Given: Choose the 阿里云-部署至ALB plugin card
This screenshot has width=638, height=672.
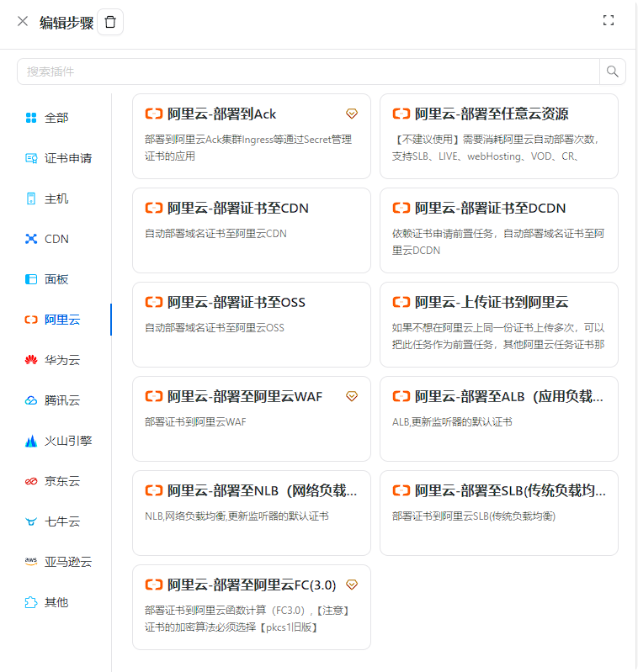Looking at the screenshot, I should (x=499, y=419).
